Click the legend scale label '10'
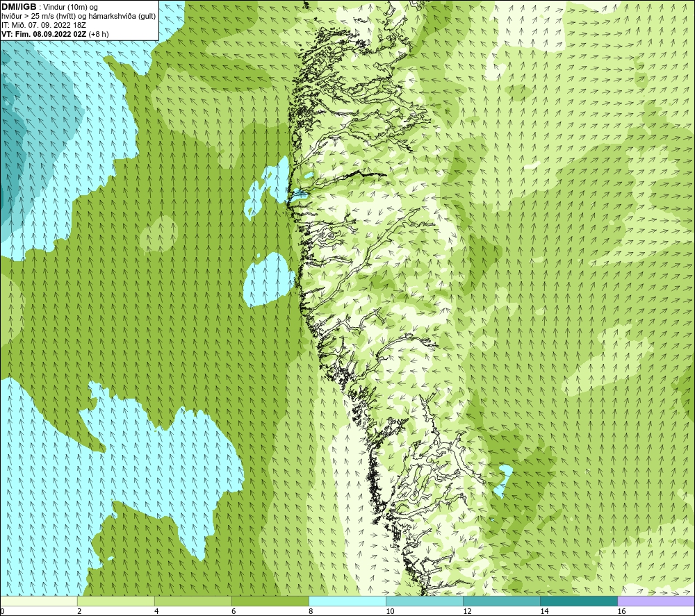 click(x=390, y=612)
